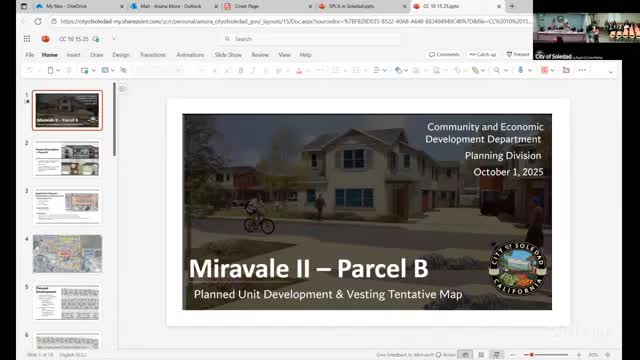This screenshot has height=360, width=640.
Task: Open the Draw ribbon tab
Action: tap(97, 55)
